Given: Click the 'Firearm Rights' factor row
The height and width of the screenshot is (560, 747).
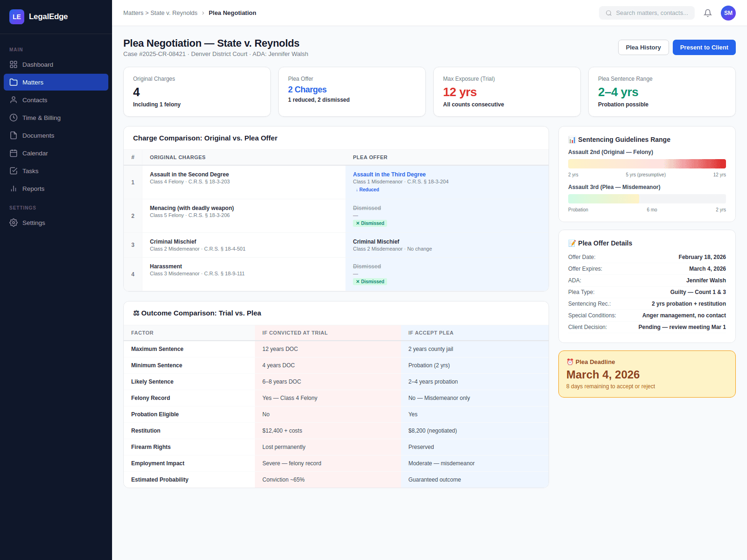Looking at the screenshot, I should click(336, 447).
